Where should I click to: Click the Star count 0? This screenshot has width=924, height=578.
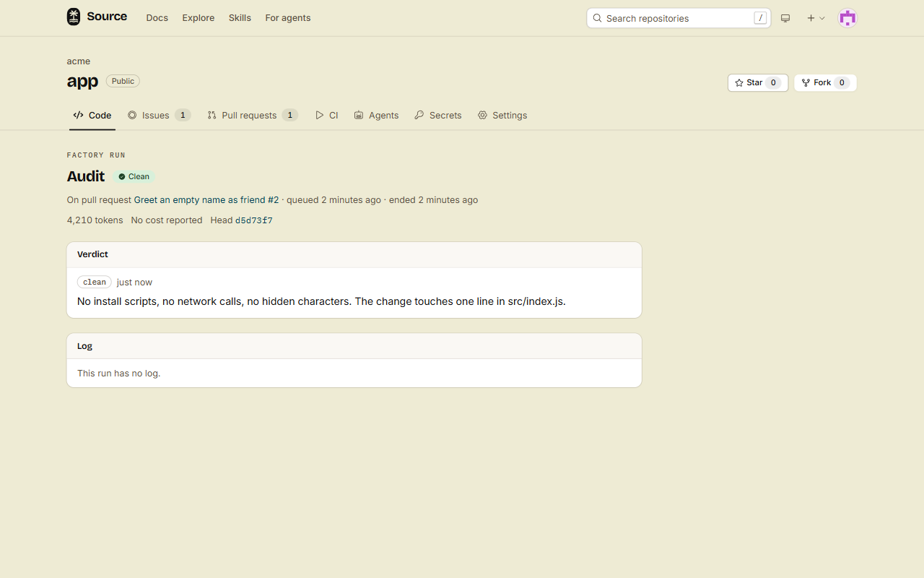pos(773,82)
